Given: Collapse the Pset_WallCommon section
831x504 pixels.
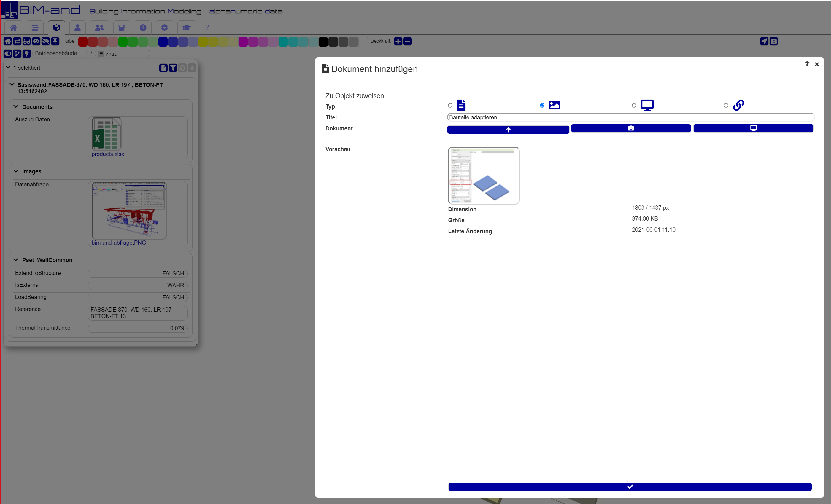Looking at the screenshot, I should click(16, 260).
